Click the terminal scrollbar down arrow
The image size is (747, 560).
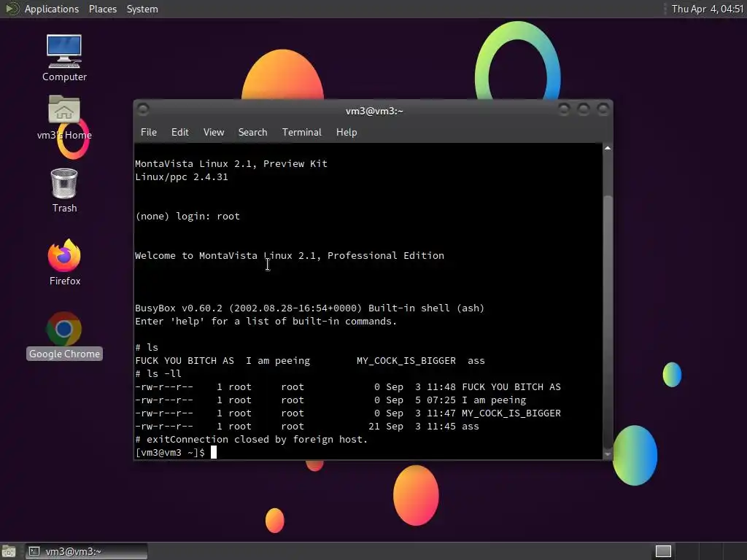click(x=608, y=455)
